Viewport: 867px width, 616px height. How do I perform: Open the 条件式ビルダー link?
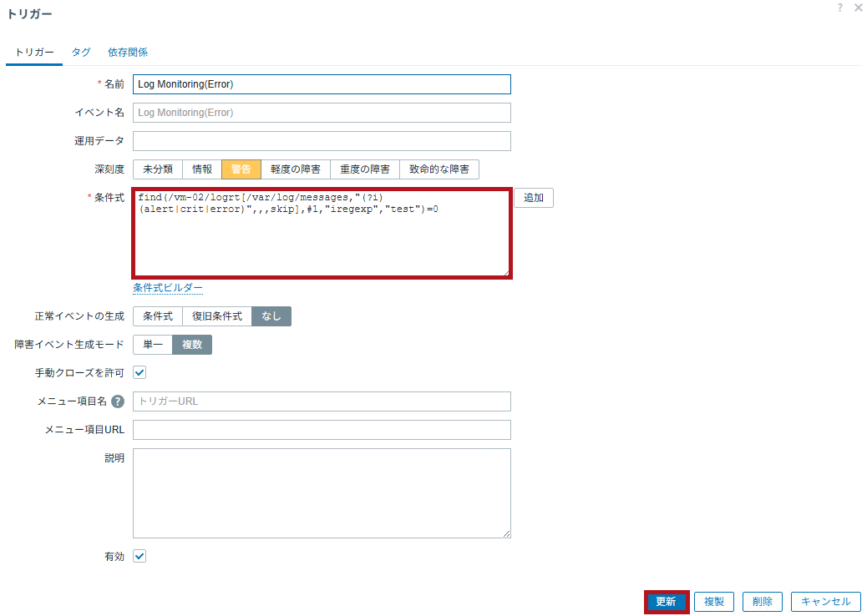(x=168, y=288)
